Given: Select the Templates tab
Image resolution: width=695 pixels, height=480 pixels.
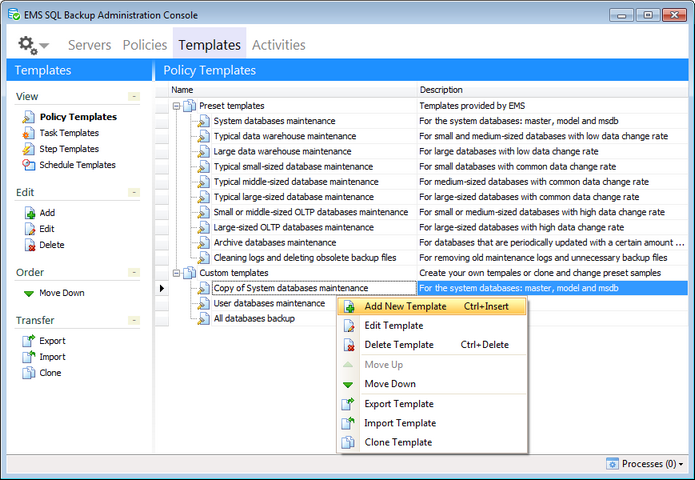Looking at the screenshot, I should click(x=210, y=45).
